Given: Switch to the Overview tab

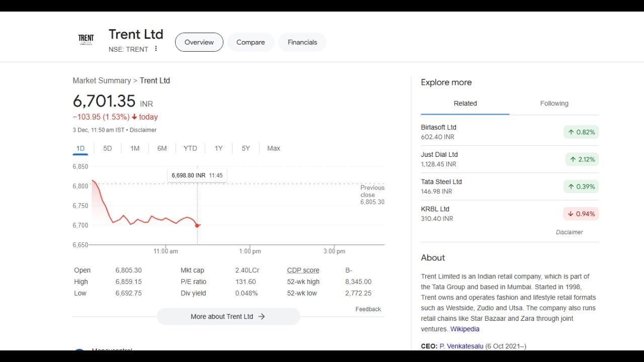Looking at the screenshot, I should (x=199, y=42).
